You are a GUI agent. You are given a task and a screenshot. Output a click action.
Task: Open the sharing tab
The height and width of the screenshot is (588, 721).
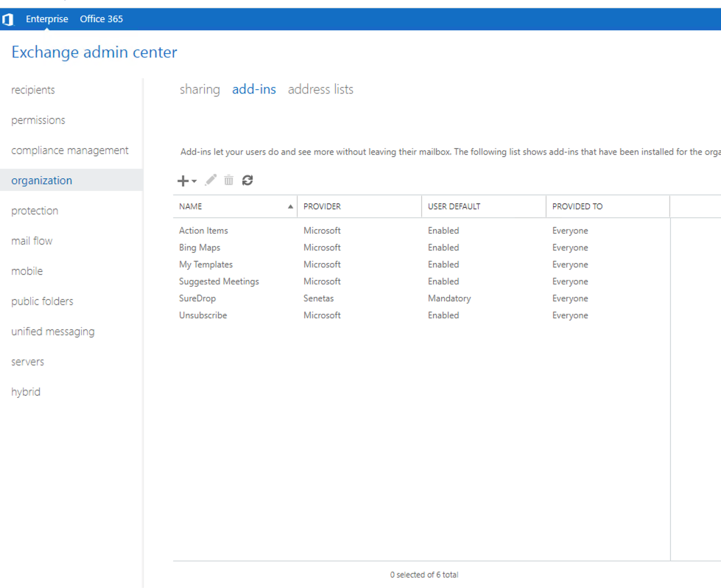[x=200, y=89]
